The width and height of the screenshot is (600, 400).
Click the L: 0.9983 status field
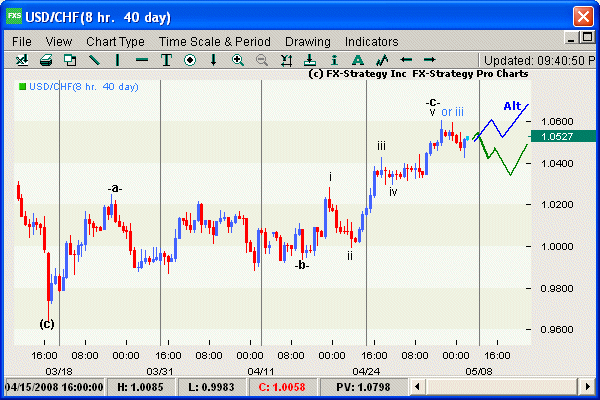pos(211,387)
